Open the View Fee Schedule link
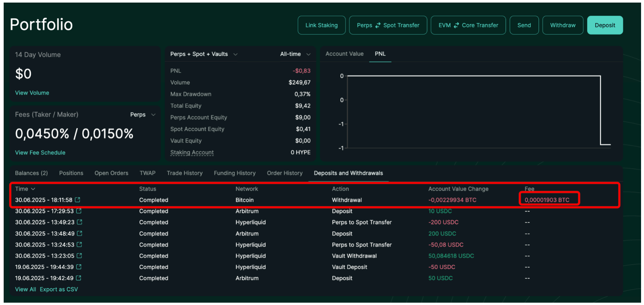Viewport: 644px width, 305px height. 40,152
